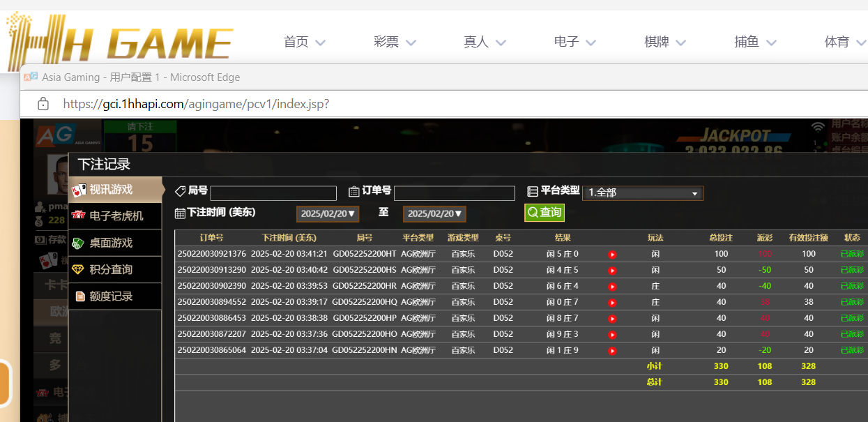Click replay icon for round GD052252200HQ
Screen dimensions: 868x422
[612, 303]
